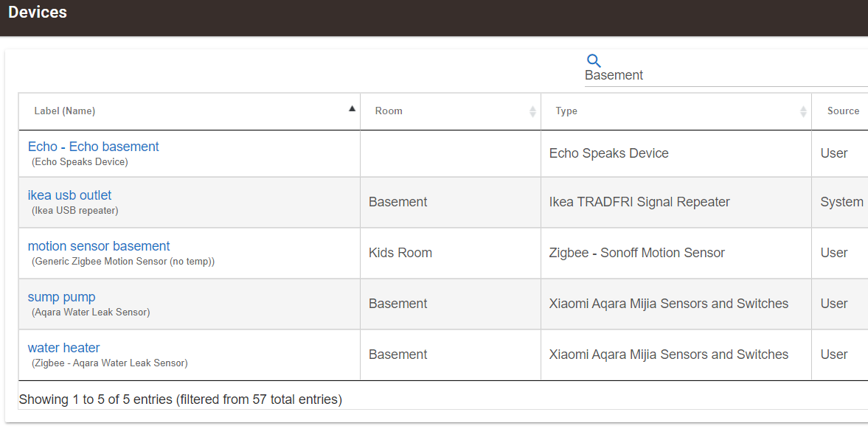Sort table by Type header
The width and height of the screenshot is (868, 440).
coord(566,111)
